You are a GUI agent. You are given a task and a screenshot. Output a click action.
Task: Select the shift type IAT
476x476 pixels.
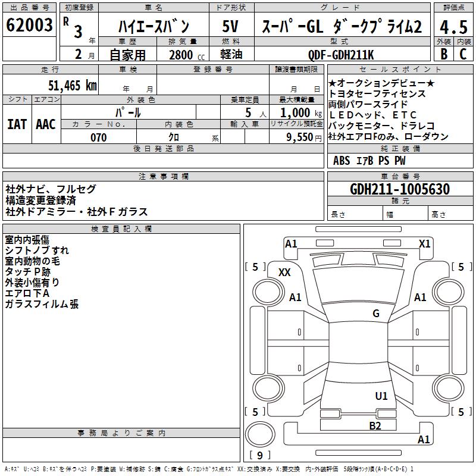click(17, 124)
